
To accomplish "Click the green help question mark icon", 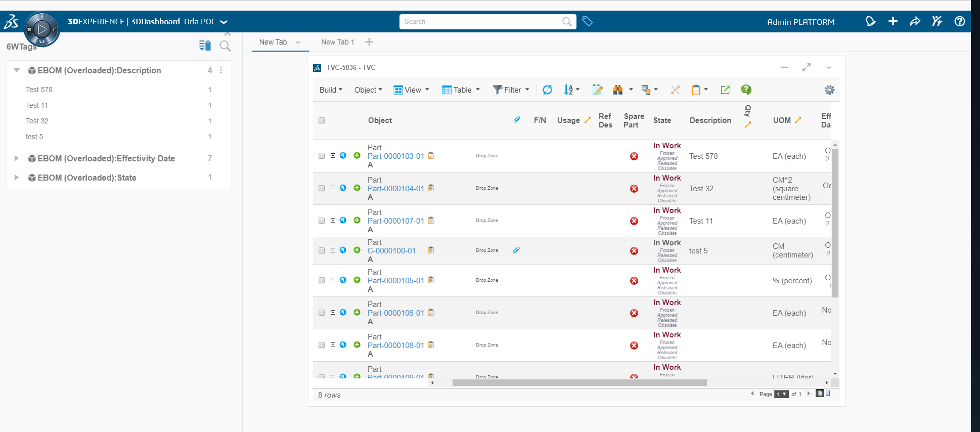I will (746, 90).
